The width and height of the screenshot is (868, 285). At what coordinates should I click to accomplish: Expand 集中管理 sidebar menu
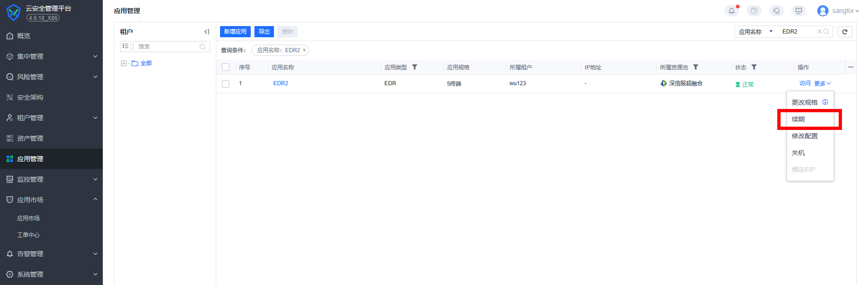[51, 56]
